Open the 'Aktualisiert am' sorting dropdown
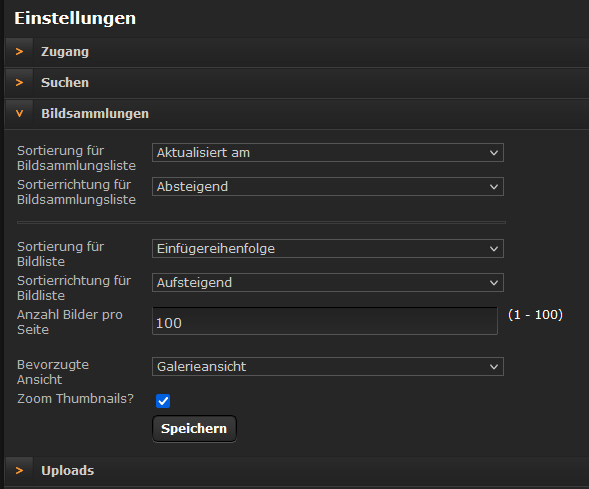 (x=328, y=152)
